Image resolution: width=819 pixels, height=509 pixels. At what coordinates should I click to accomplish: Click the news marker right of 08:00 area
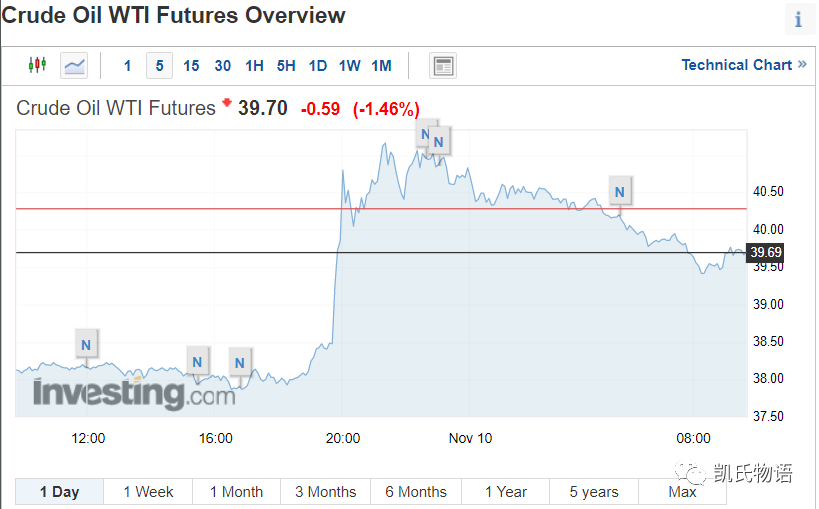(620, 191)
